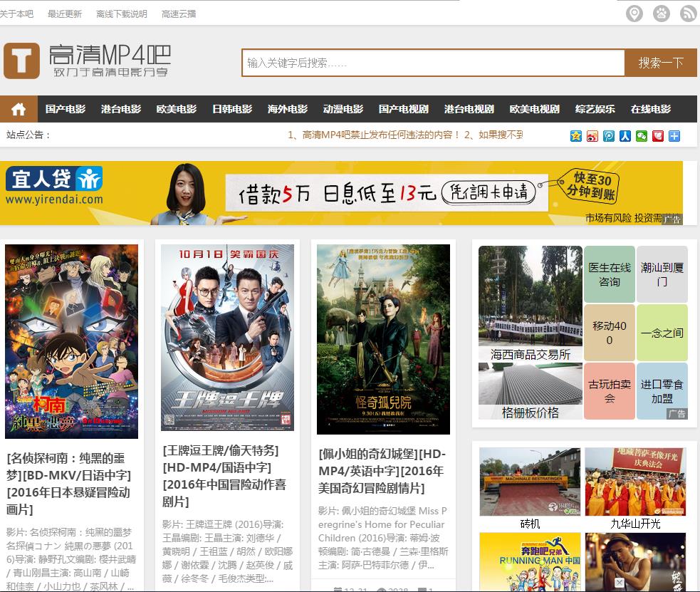Open 海外电影 menu item
The image size is (700, 592).
288,109
